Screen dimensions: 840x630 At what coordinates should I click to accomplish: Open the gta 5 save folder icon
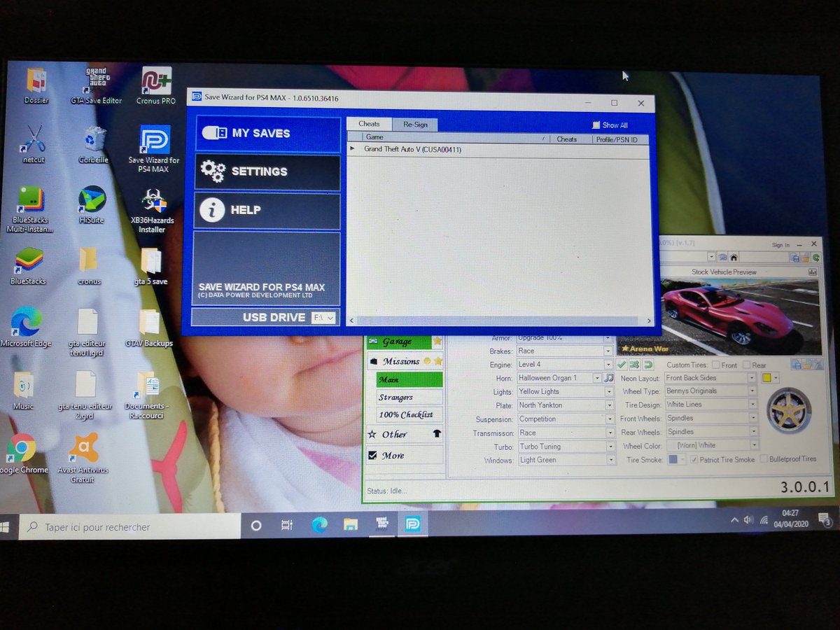click(x=150, y=266)
